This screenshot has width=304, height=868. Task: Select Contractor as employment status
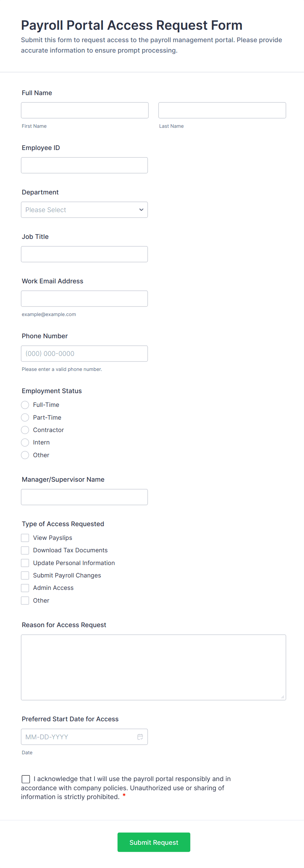(25, 430)
